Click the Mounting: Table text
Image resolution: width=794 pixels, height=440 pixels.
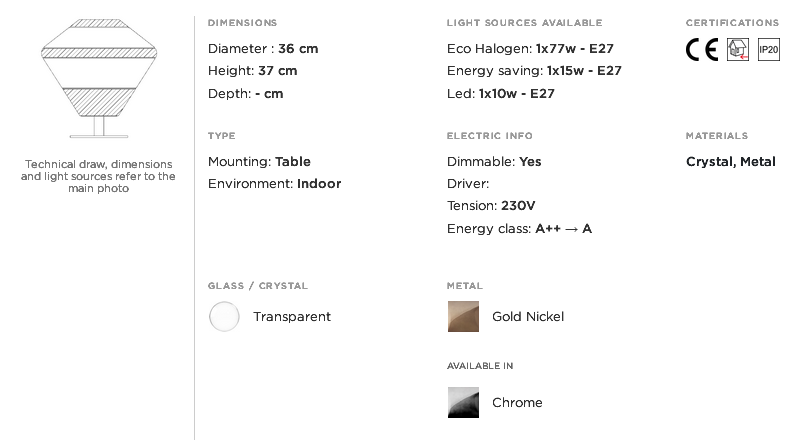[x=259, y=162]
